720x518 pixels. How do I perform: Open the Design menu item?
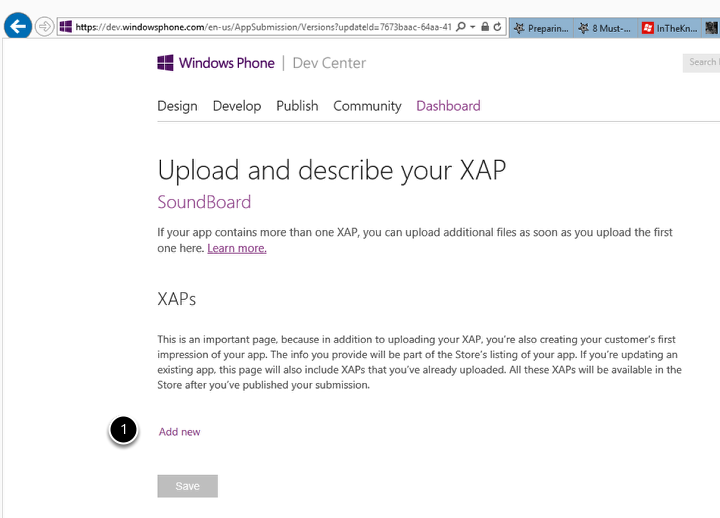click(x=177, y=106)
